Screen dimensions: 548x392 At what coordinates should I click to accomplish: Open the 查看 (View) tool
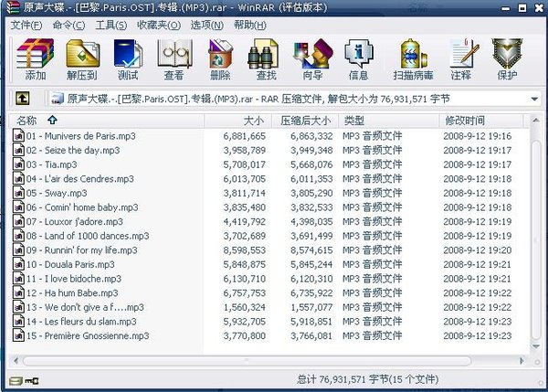tap(174, 59)
